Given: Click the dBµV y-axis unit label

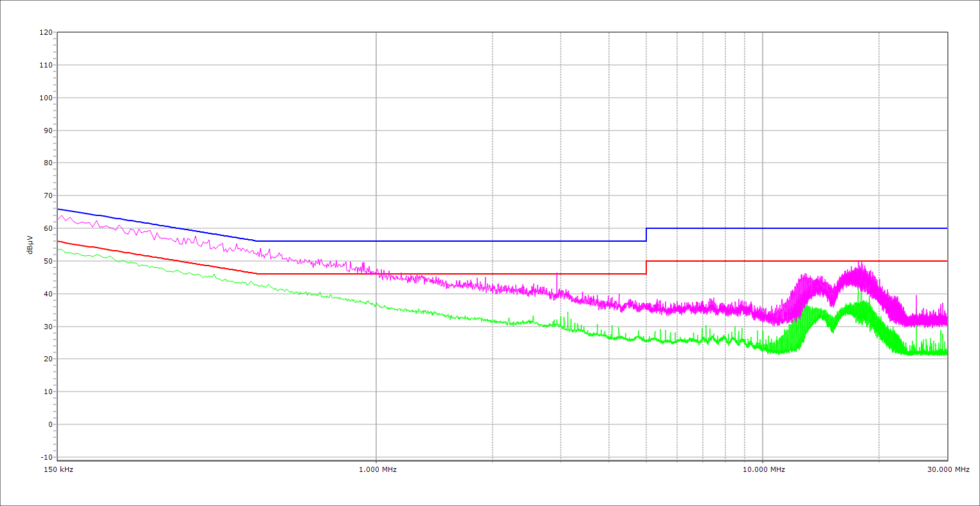Looking at the screenshot, I should point(30,244).
